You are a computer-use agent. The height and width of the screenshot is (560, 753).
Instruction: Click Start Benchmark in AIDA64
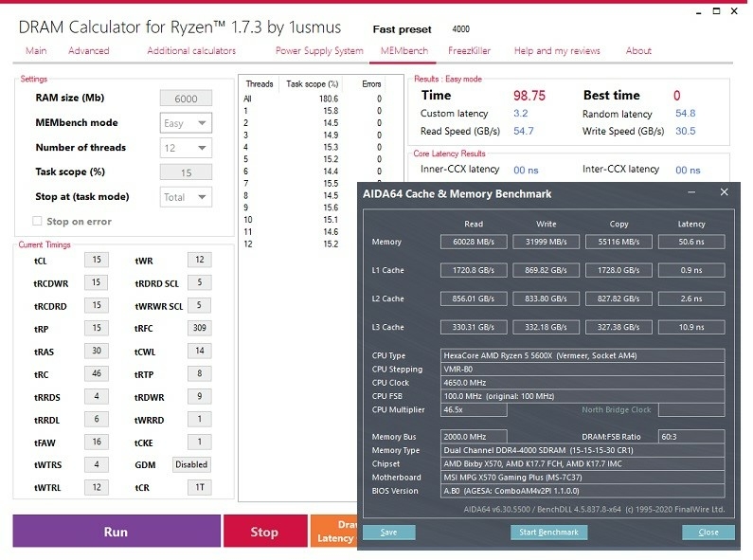(548, 533)
